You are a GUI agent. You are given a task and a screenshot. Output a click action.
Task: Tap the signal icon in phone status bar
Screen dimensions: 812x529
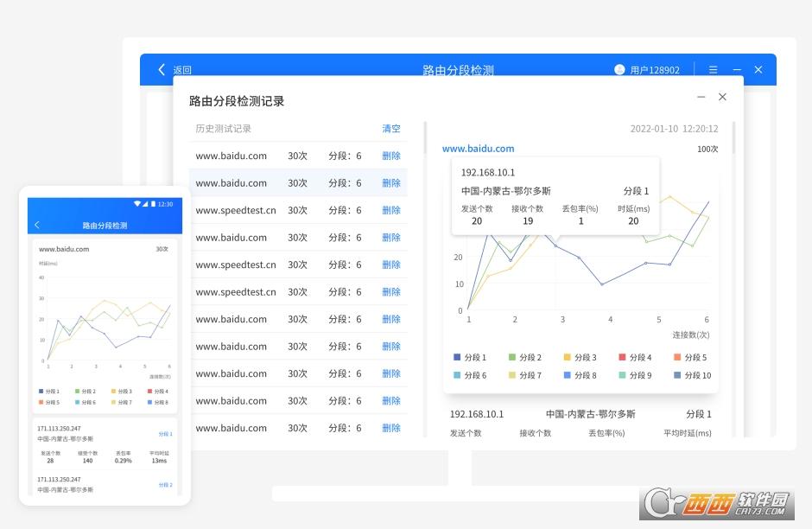[x=145, y=204]
